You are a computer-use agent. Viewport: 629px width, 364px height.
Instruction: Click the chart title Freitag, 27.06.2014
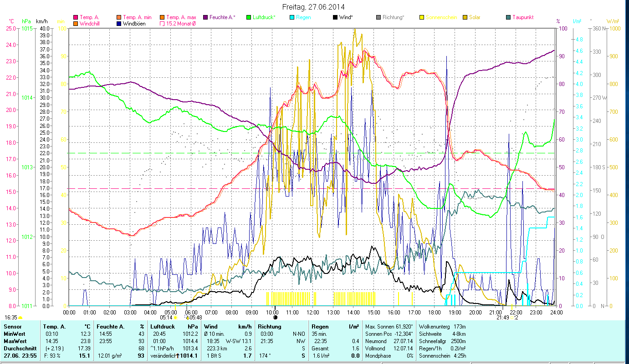pyautogui.click(x=313, y=7)
